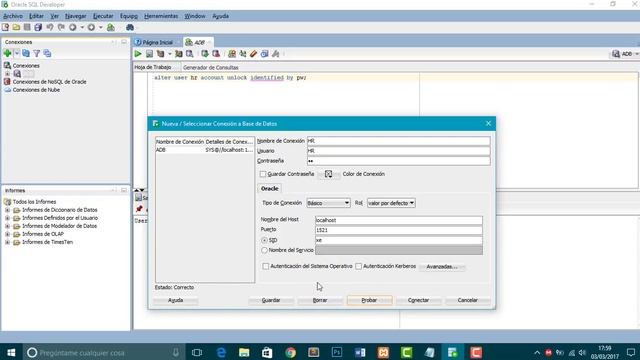Click the SQL Tuning Advisor icon
Screen dimensions: 640x360
coord(190,54)
